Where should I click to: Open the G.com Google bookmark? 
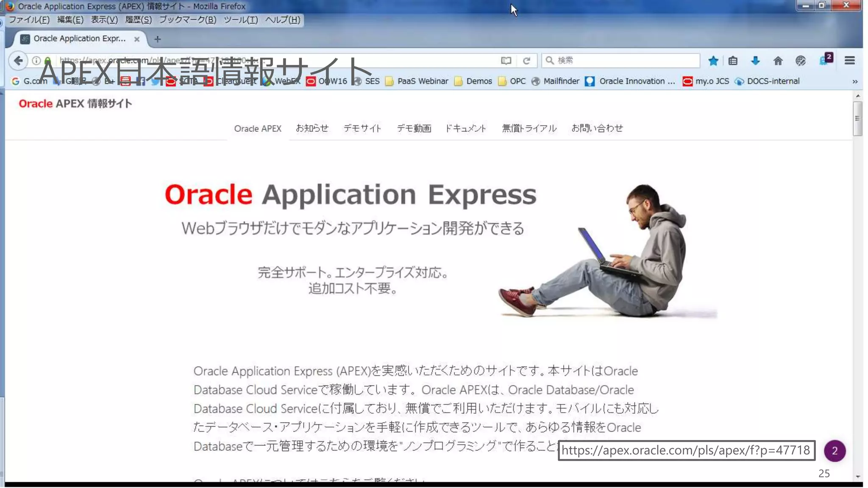pyautogui.click(x=30, y=81)
